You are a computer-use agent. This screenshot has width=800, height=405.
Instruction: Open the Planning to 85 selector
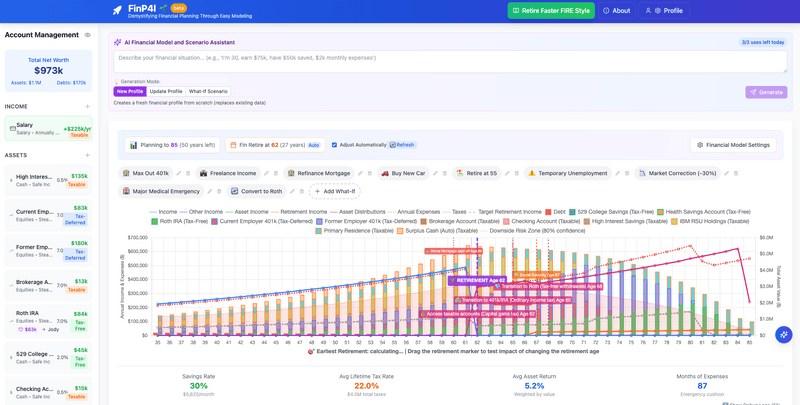(172, 145)
